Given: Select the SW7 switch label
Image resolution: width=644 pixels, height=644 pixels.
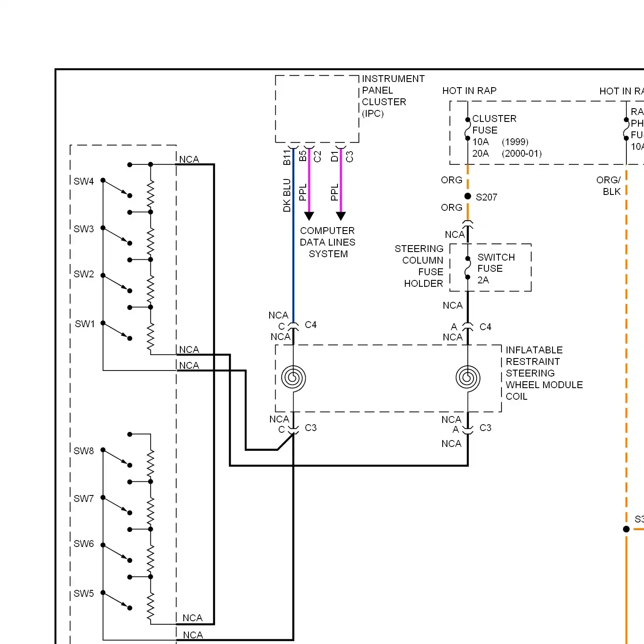Looking at the screenshot, I should pos(84,498).
